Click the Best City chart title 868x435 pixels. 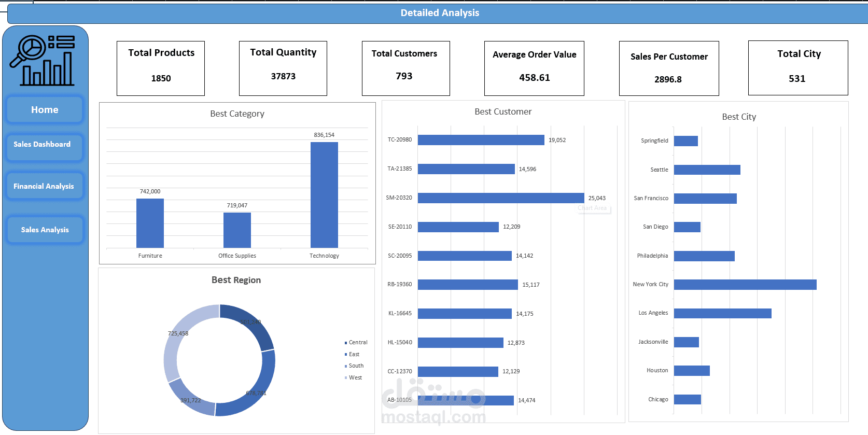(739, 117)
